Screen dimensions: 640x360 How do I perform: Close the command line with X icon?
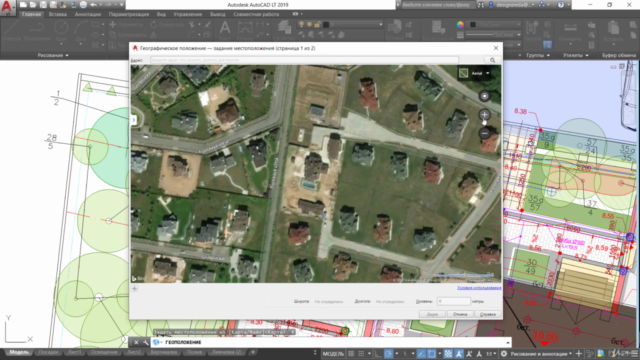pyautogui.click(x=136, y=342)
